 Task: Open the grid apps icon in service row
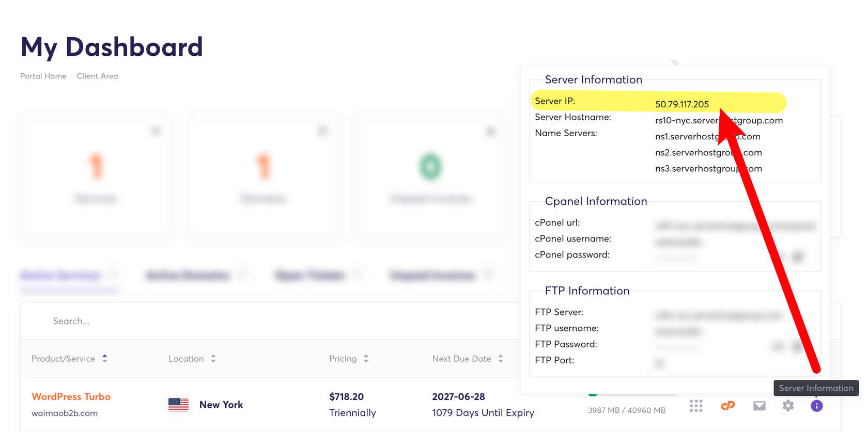tap(696, 406)
